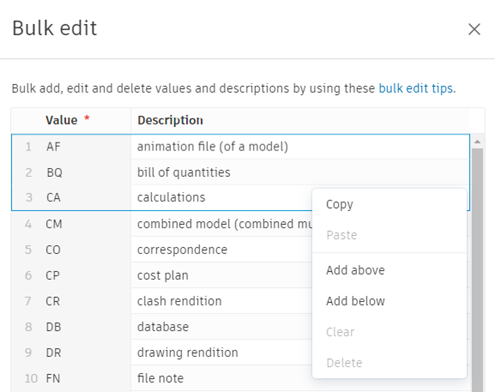Click the 'calculations' description cell
Screen dimensions: 495x392
coord(222,198)
